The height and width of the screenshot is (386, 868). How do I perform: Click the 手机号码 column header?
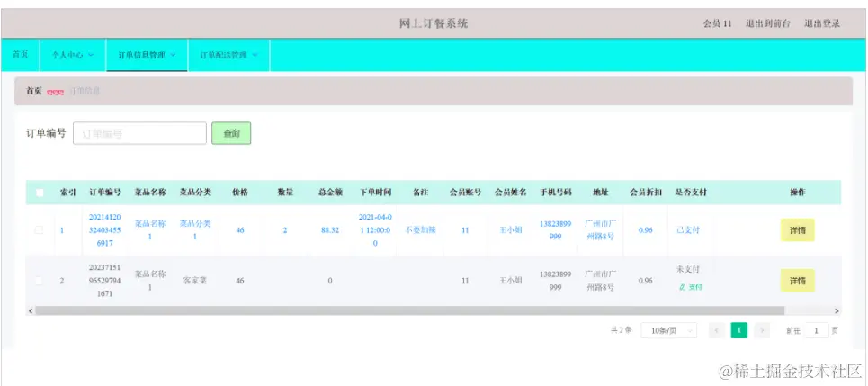[556, 193]
